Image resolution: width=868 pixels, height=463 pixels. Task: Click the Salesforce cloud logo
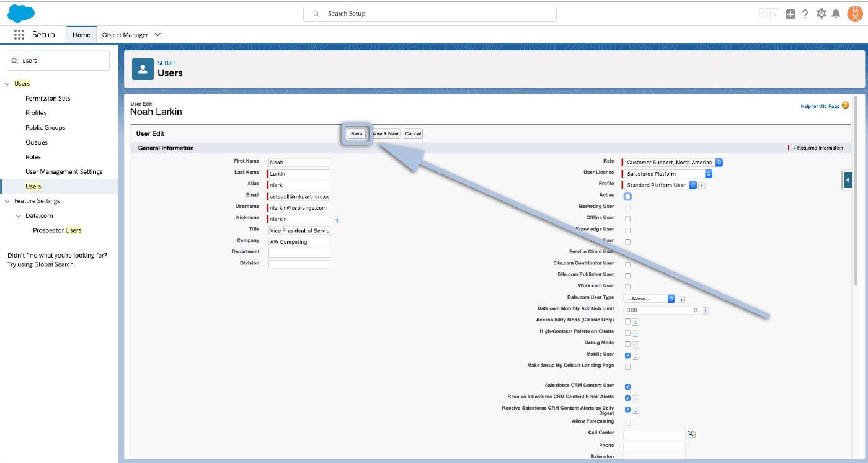pos(21,12)
